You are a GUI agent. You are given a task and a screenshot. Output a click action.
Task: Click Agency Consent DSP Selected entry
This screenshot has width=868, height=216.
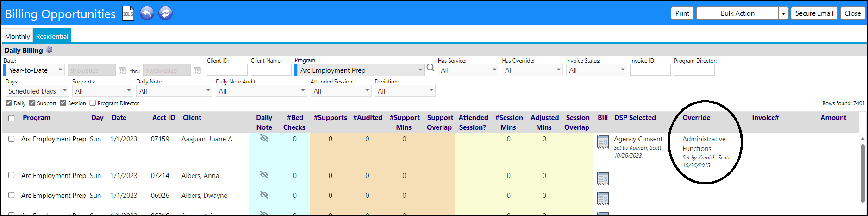click(x=638, y=139)
